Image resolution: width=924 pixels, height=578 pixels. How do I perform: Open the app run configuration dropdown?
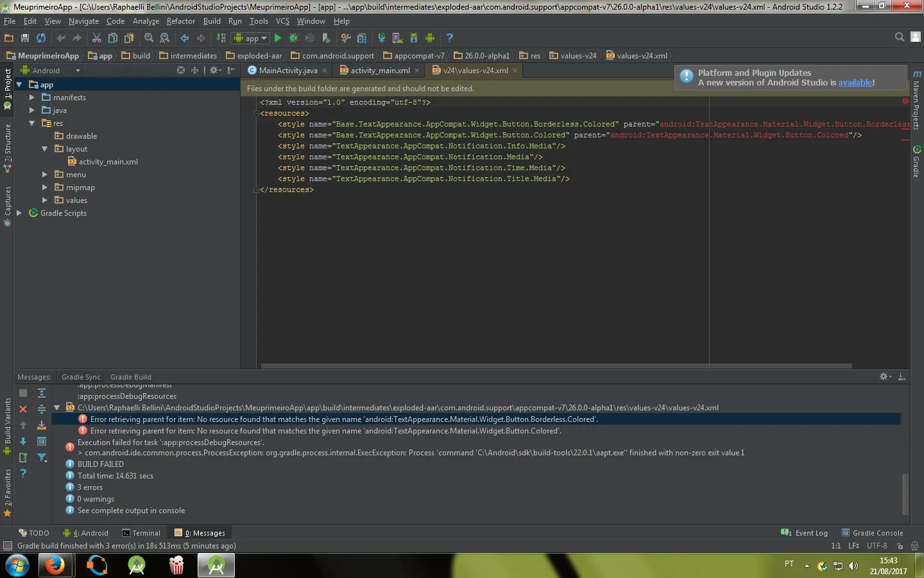point(251,39)
